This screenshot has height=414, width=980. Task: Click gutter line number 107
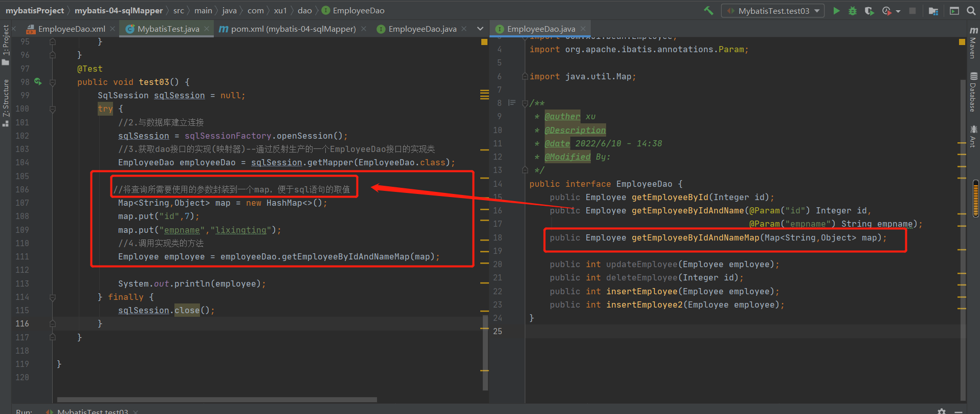(23, 203)
